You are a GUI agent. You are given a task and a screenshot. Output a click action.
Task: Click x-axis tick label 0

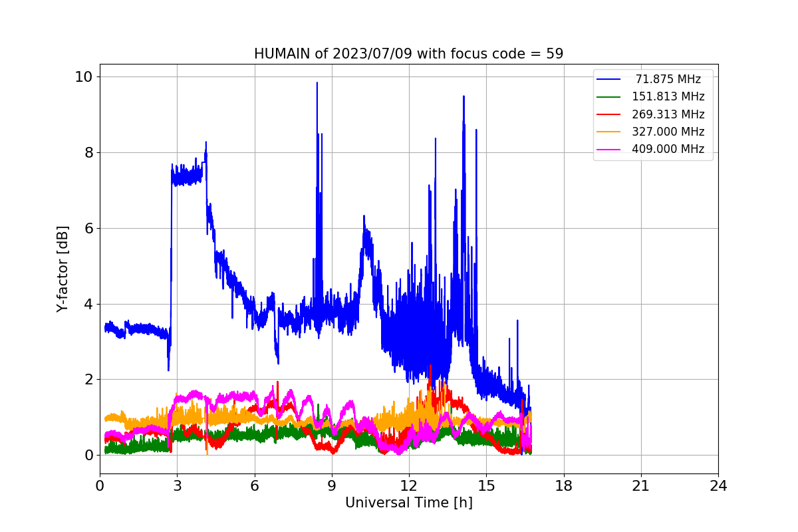pyautogui.click(x=100, y=486)
